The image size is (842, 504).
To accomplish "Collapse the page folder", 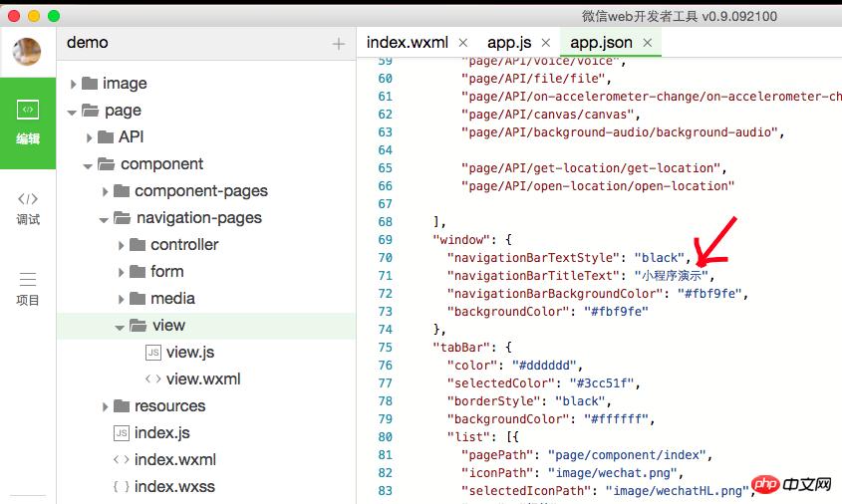I will tap(73, 111).
